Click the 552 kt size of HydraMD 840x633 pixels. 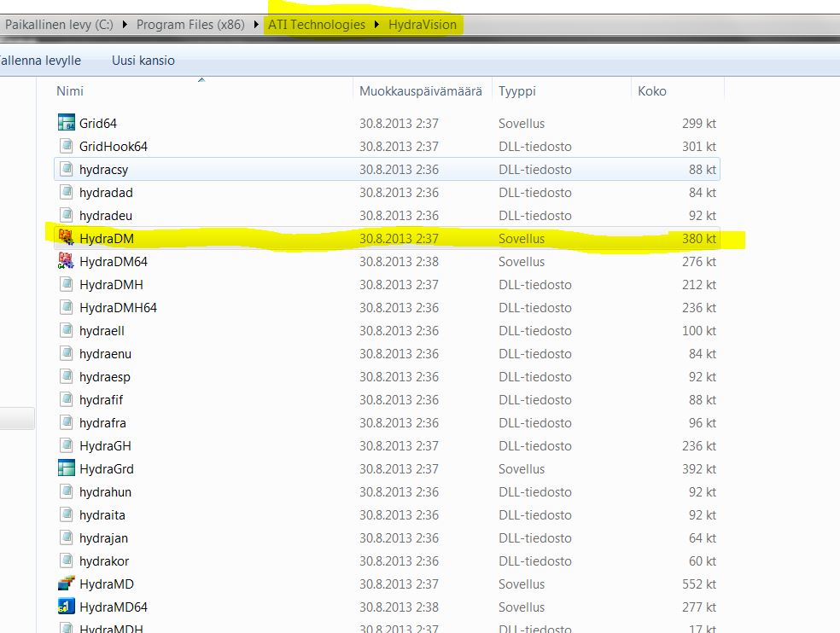point(698,584)
